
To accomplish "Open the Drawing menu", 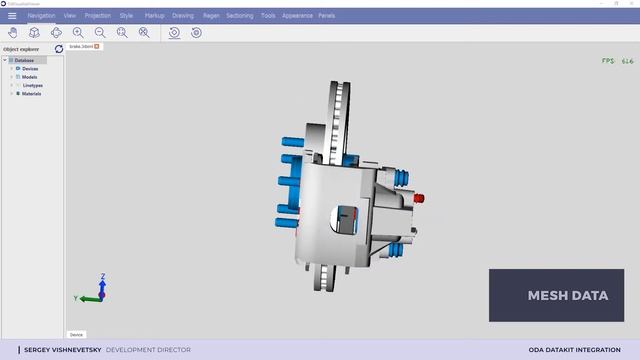I will [183, 16].
